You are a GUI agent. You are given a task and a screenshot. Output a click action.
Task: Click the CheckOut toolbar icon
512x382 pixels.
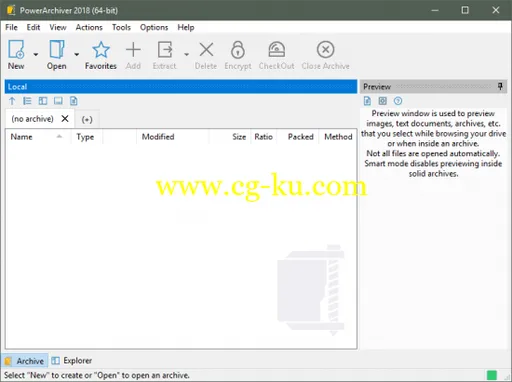coord(276,50)
